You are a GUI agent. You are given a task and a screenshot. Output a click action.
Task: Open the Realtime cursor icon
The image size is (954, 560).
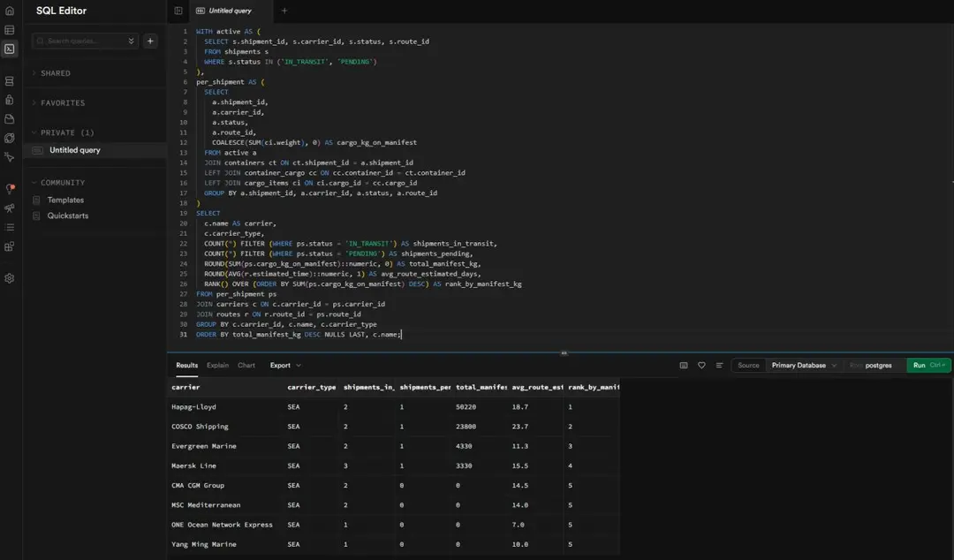[9, 157]
